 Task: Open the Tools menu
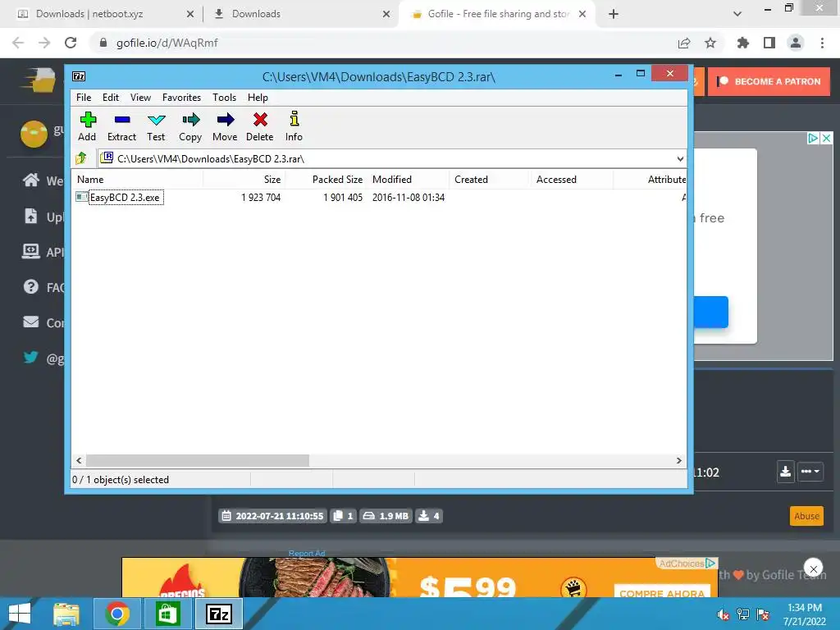point(224,98)
